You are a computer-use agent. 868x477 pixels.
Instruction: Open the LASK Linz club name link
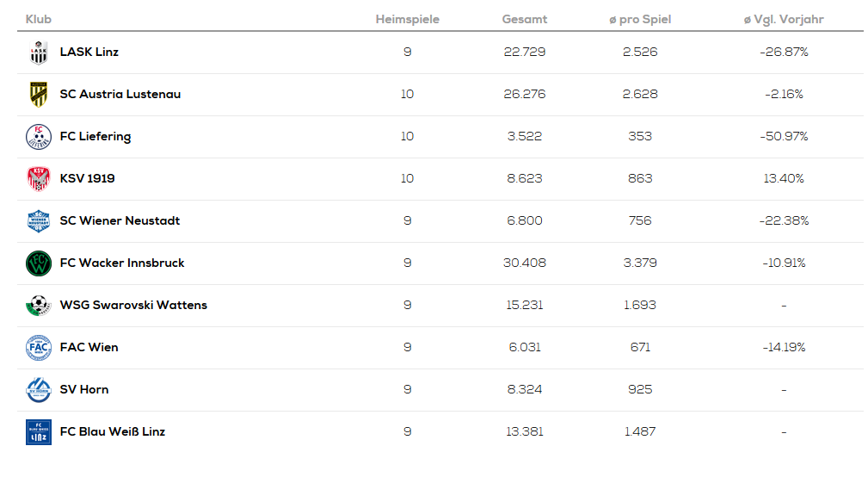pyautogui.click(x=89, y=53)
